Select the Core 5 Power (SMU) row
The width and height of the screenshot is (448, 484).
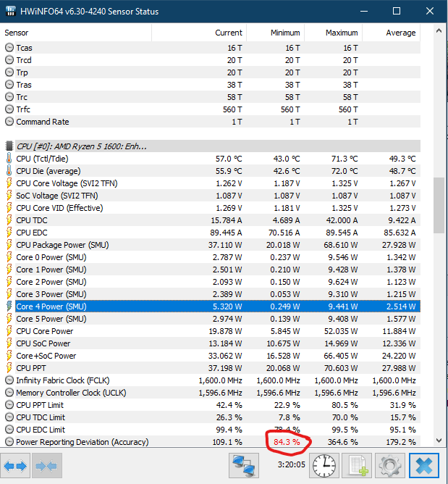[213, 319]
